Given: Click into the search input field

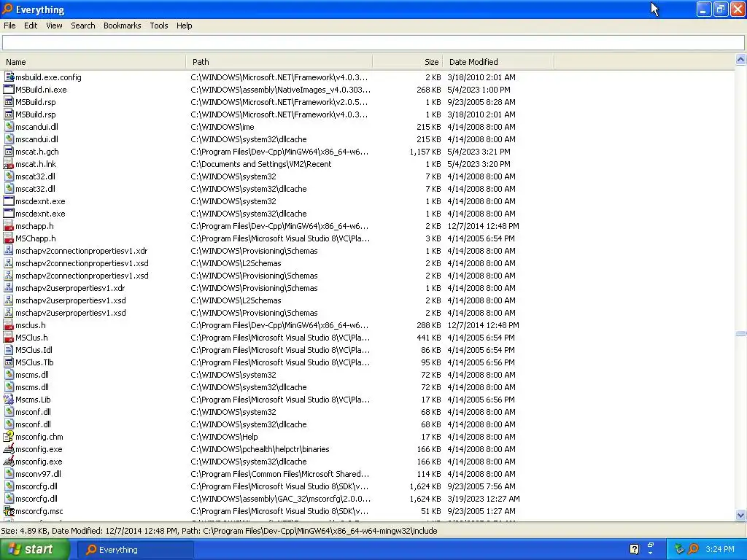Looking at the screenshot, I should click(373, 42).
